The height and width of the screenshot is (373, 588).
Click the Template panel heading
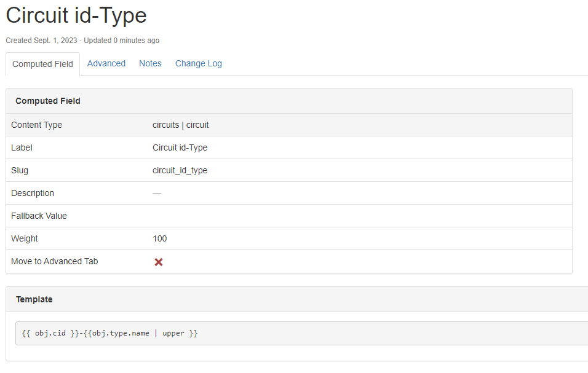(34, 299)
